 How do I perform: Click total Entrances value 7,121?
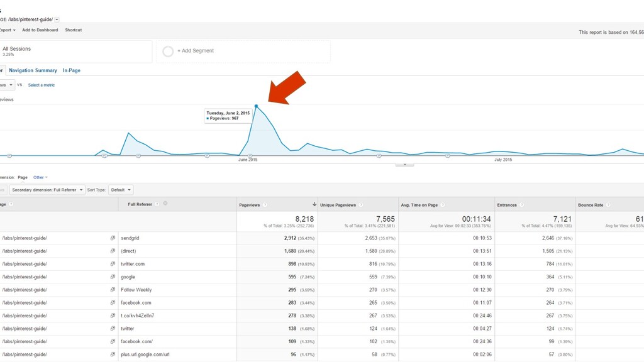(562, 219)
